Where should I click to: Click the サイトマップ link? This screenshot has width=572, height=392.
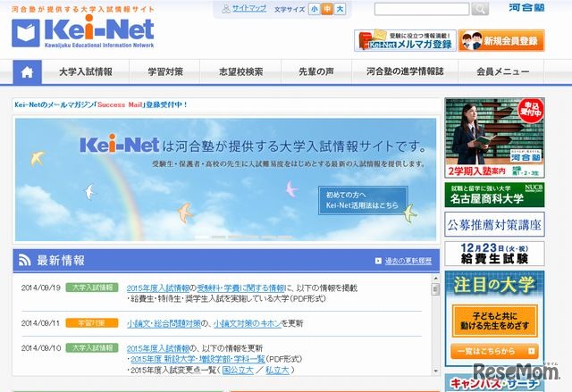pos(249,8)
